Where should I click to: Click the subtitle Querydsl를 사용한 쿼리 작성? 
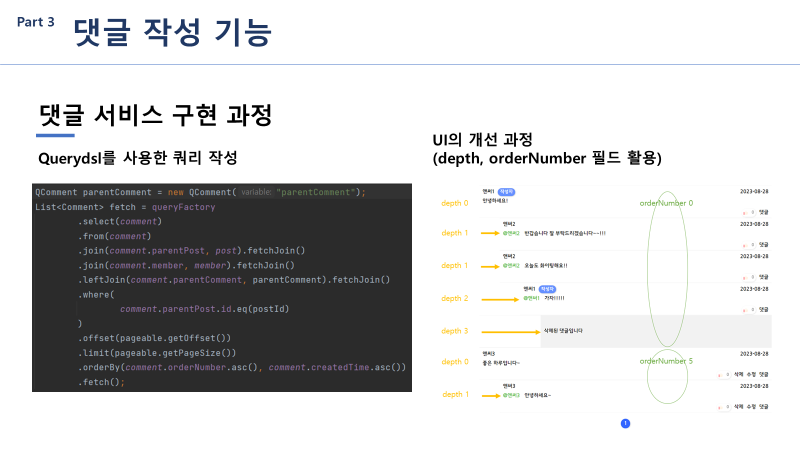tap(138, 158)
